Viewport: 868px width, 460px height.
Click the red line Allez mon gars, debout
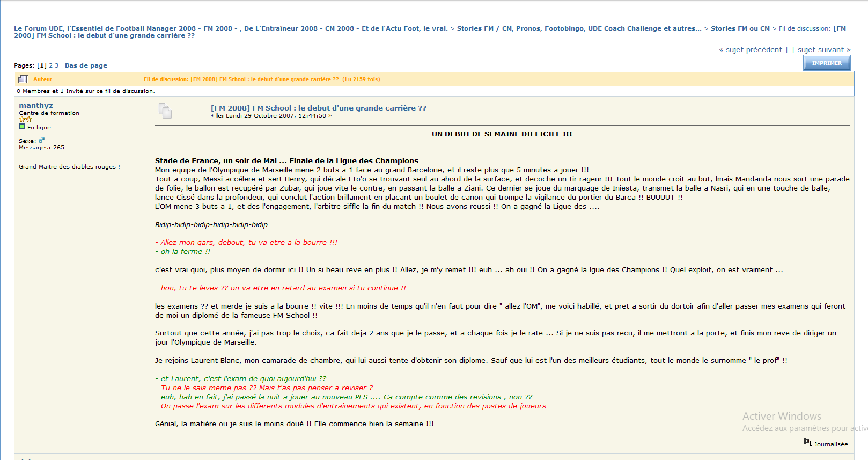point(246,243)
